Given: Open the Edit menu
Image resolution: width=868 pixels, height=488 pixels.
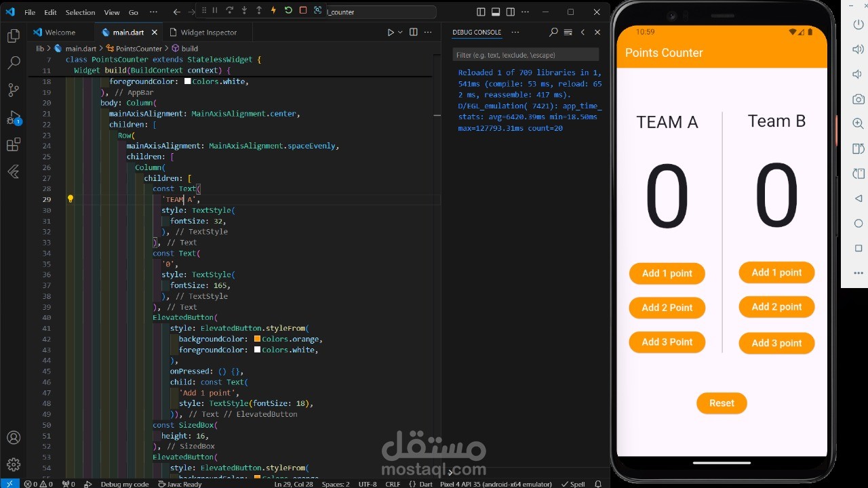Looking at the screenshot, I should point(51,12).
